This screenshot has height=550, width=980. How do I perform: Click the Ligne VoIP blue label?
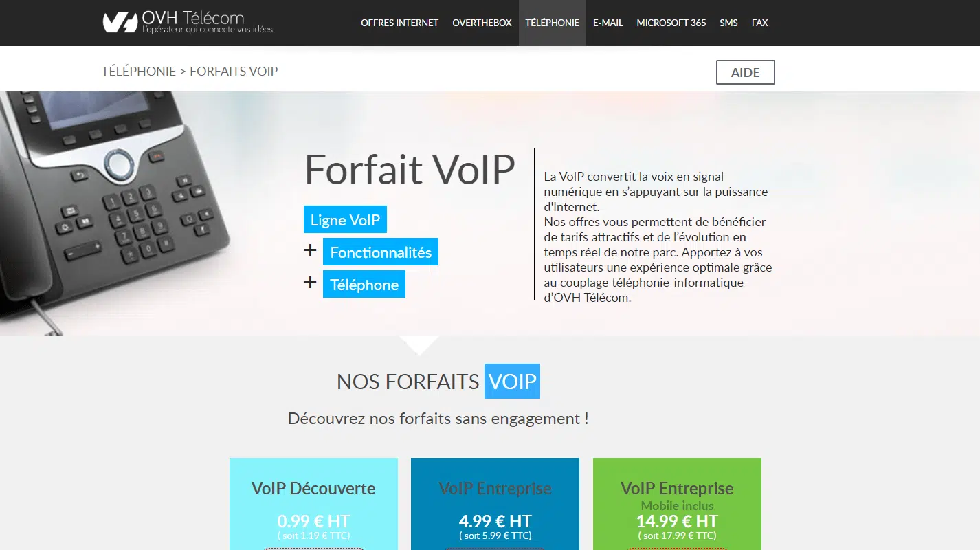click(345, 220)
